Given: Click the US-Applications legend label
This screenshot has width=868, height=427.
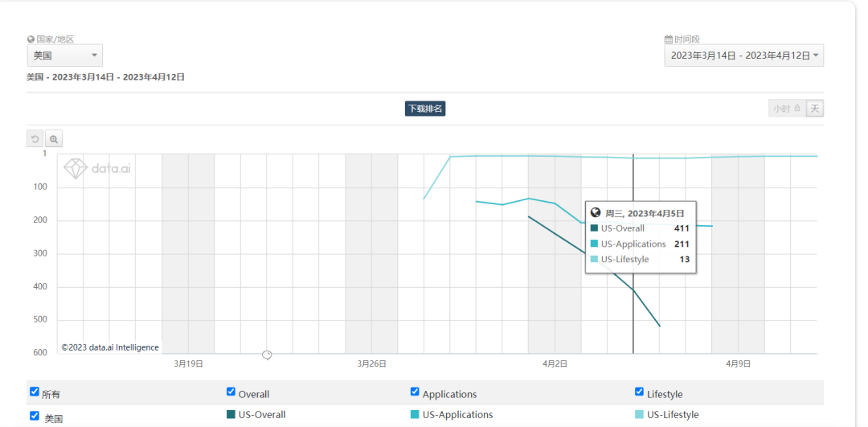Looking at the screenshot, I should coord(457,415).
